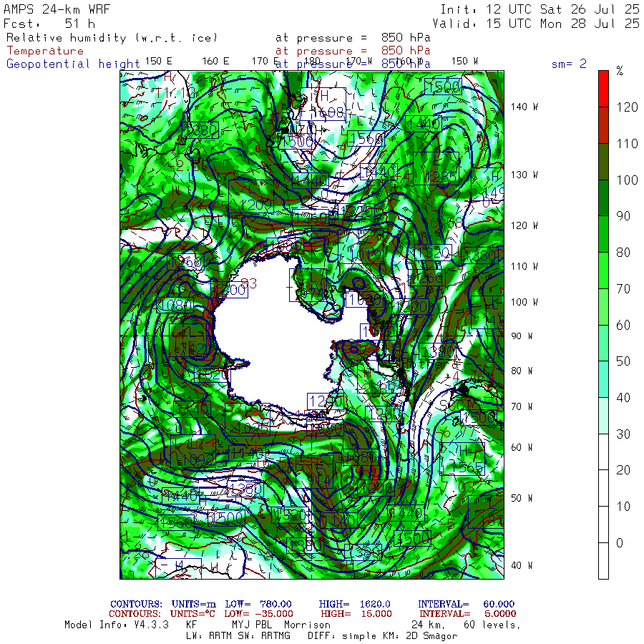Click the 'LOW= -35.000' red contour info
Screen dimensions: 644x644
point(259,614)
